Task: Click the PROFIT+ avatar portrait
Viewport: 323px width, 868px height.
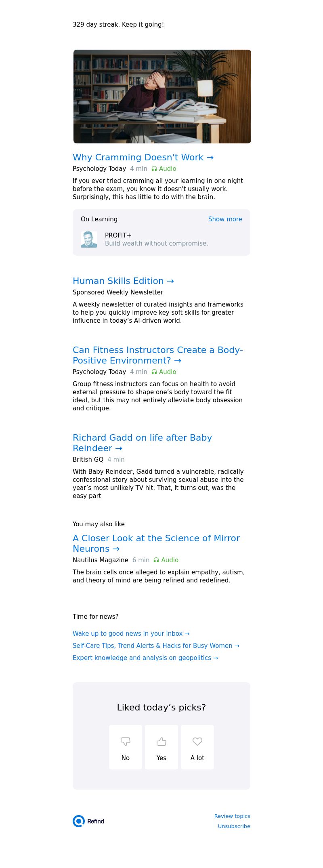Action: [x=89, y=240]
